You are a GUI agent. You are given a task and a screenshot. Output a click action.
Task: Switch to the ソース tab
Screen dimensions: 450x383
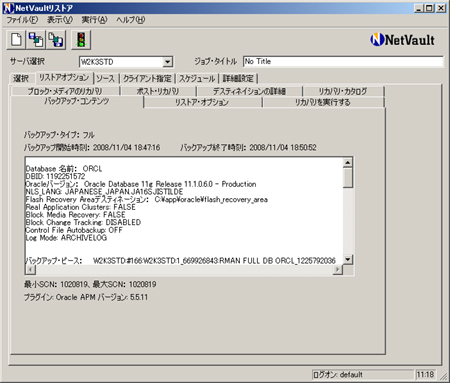click(x=106, y=79)
